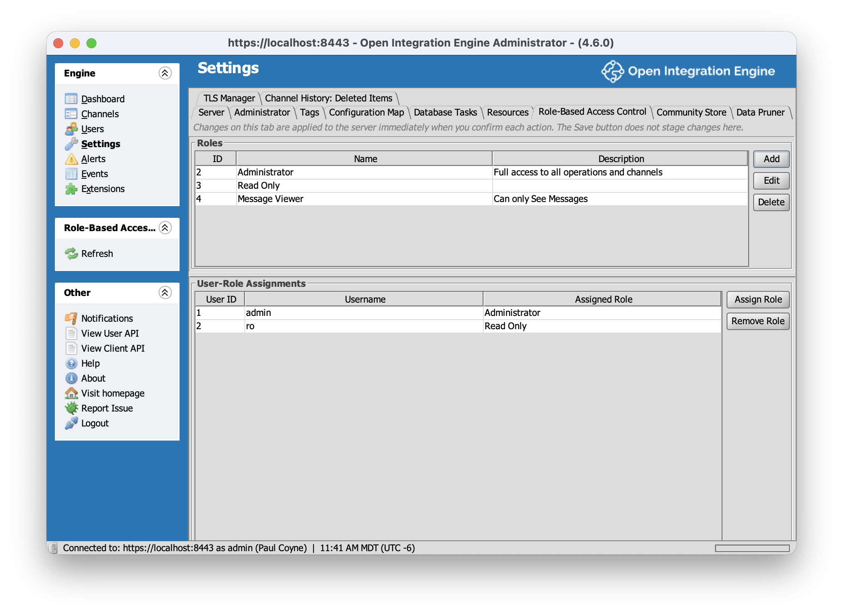Click the Delete role button

point(771,202)
